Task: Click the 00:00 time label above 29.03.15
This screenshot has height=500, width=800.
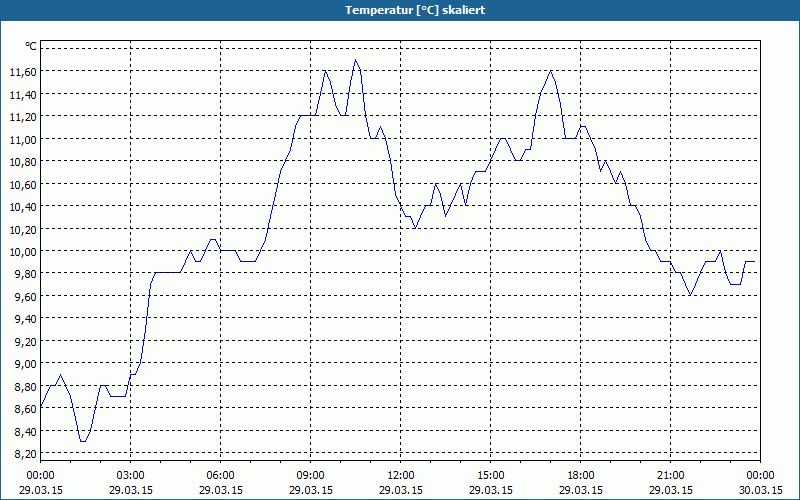Action: pyautogui.click(x=40, y=476)
